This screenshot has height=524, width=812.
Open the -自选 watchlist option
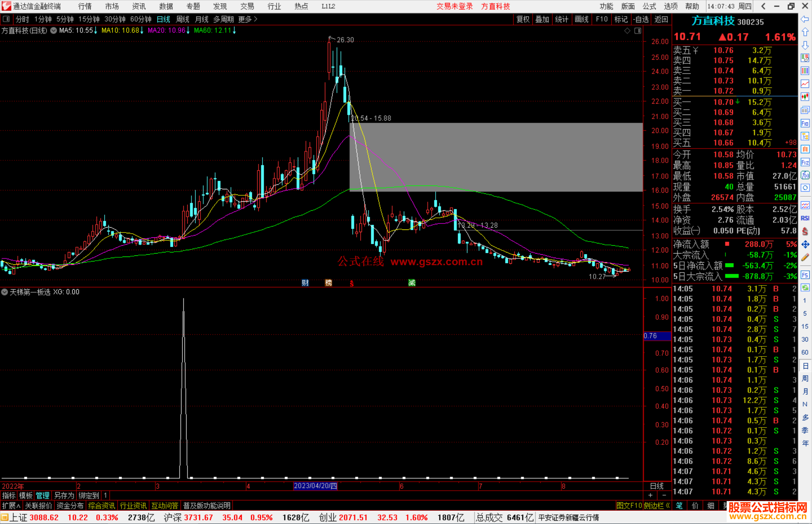coord(641,19)
